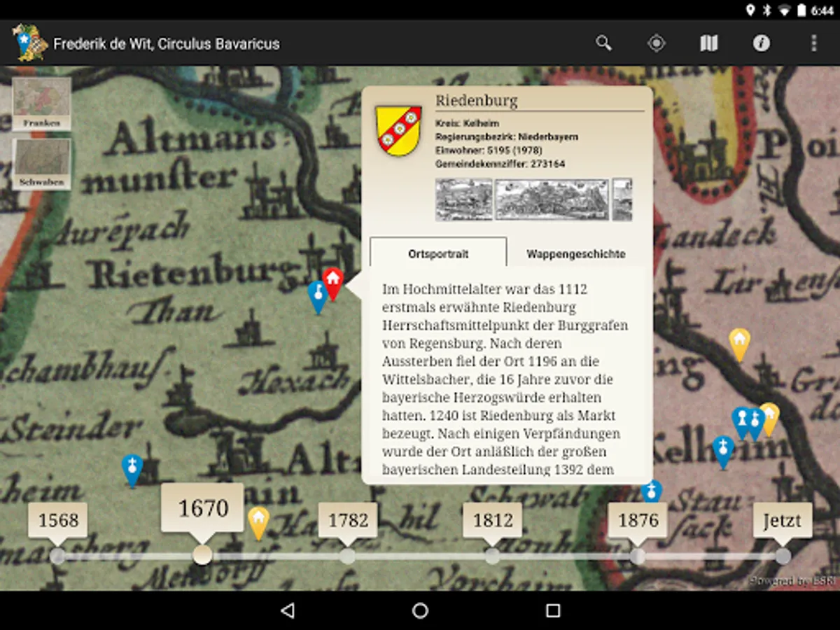Viewport: 840px width, 630px height.
Task: Click the 1670 slider knob on timeline
Action: (202, 555)
